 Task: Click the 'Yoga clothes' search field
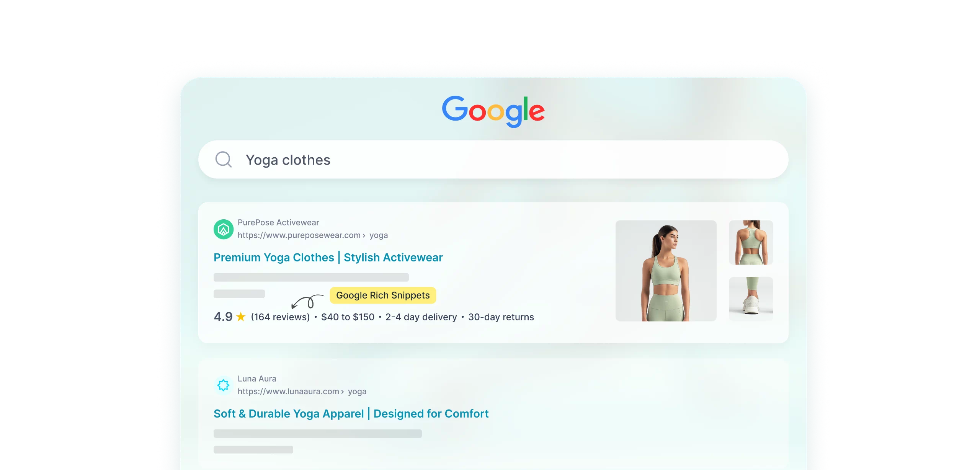(493, 160)
